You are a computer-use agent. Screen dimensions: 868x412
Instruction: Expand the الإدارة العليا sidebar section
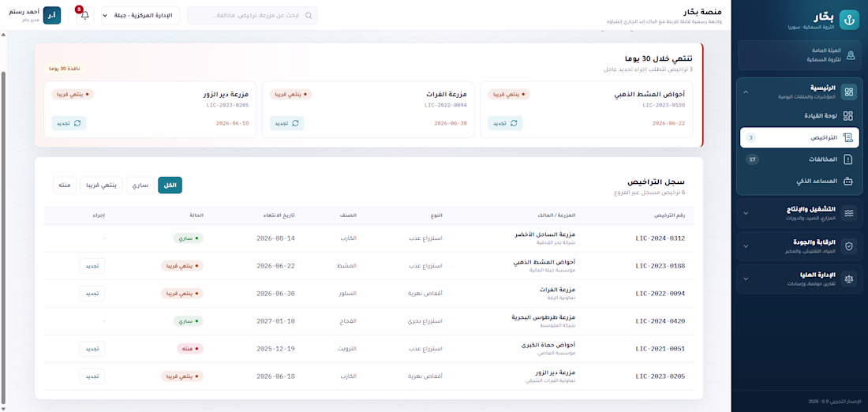click(746, 279)
